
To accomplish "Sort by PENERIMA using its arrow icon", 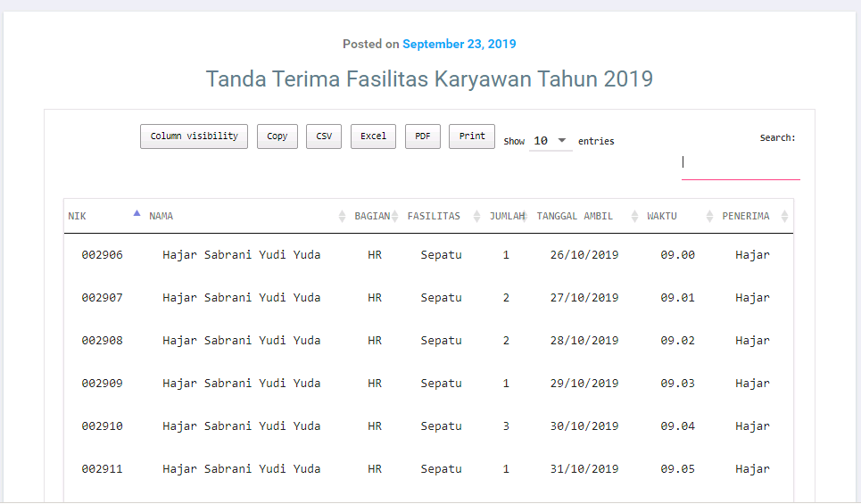I will [x=784, y=217].
